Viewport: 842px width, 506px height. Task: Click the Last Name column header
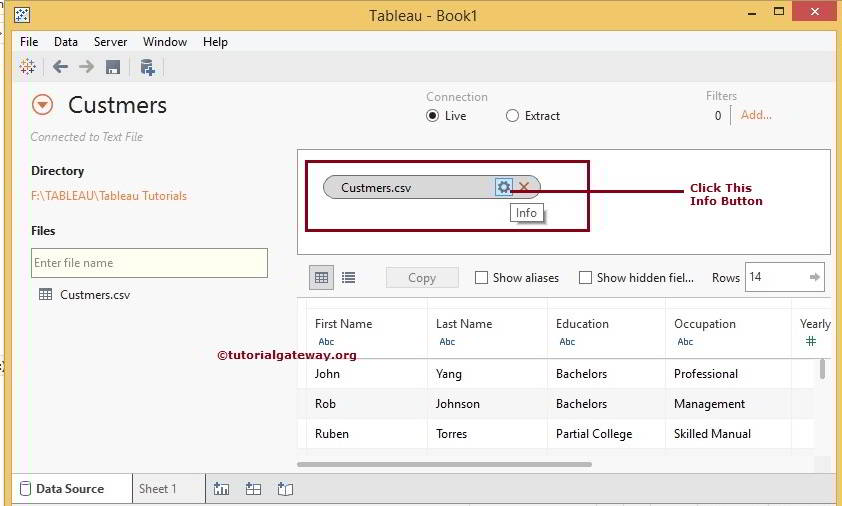[464, 324]
